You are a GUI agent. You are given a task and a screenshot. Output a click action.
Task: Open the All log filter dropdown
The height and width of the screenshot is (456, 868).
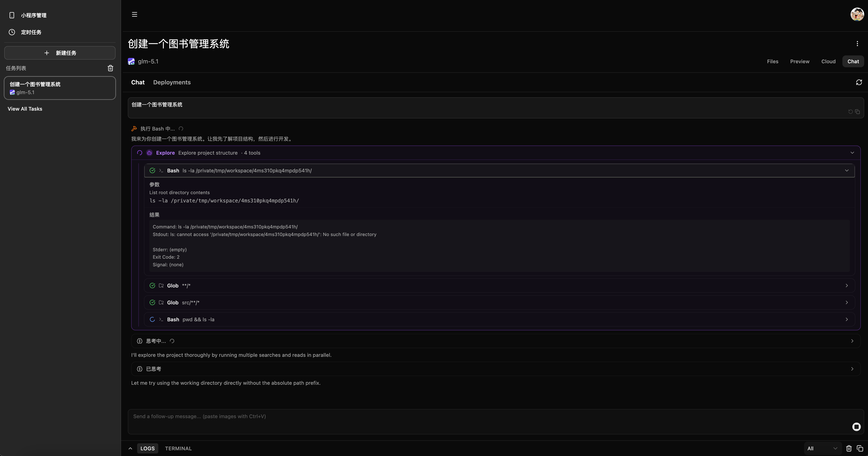[822, 449]
